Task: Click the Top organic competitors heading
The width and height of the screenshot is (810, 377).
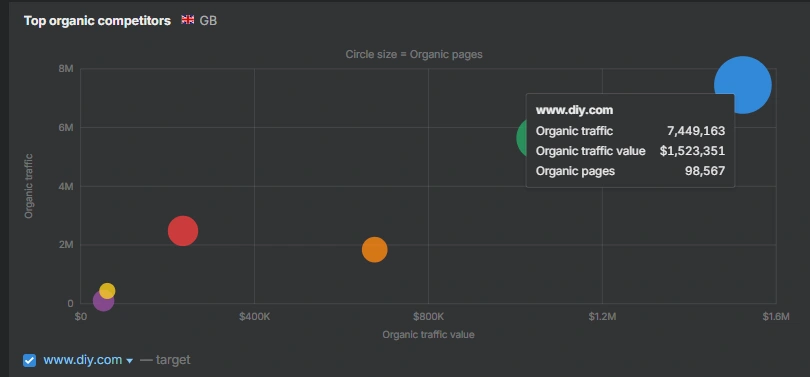Action: (x=97, y=21)
